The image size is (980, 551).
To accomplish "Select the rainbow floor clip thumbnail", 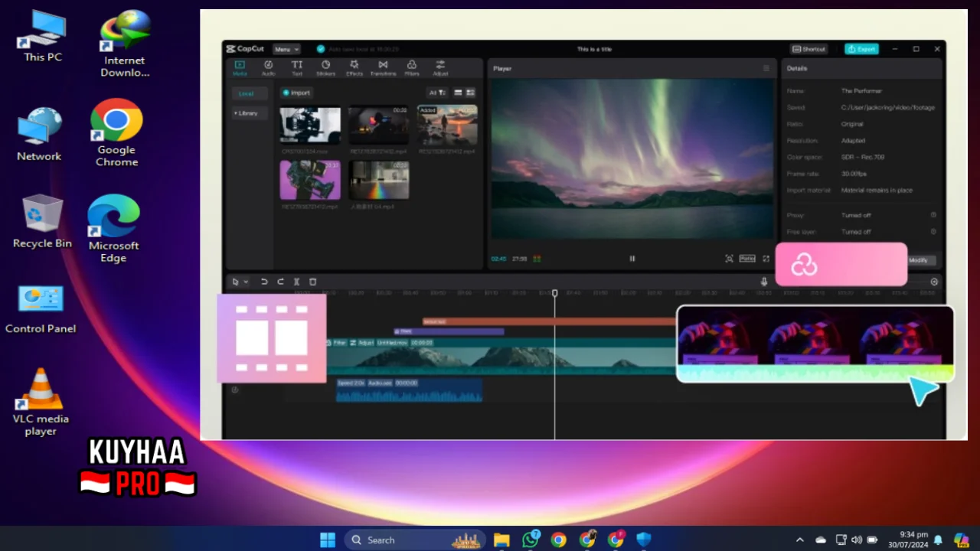I will [x=379, y=180].
